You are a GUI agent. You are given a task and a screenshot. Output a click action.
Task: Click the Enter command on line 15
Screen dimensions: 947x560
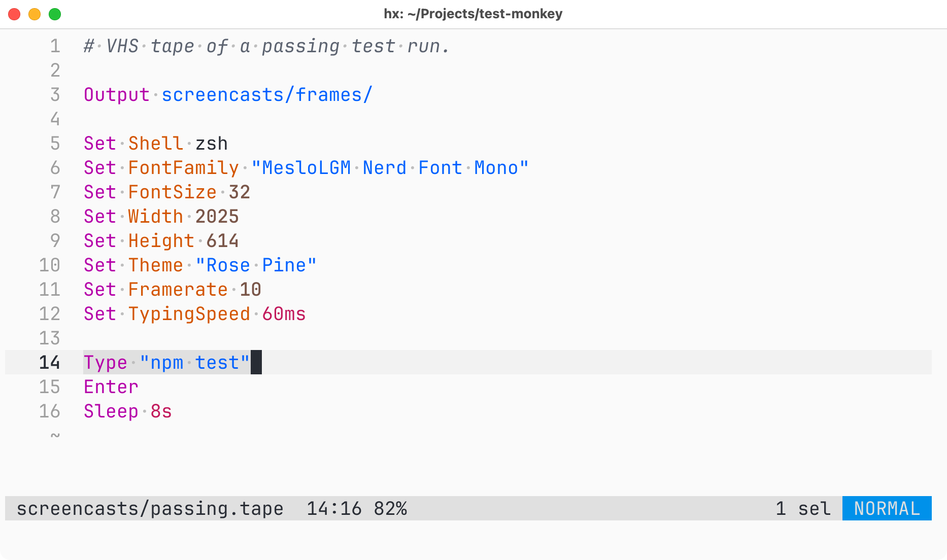(111, 387)
